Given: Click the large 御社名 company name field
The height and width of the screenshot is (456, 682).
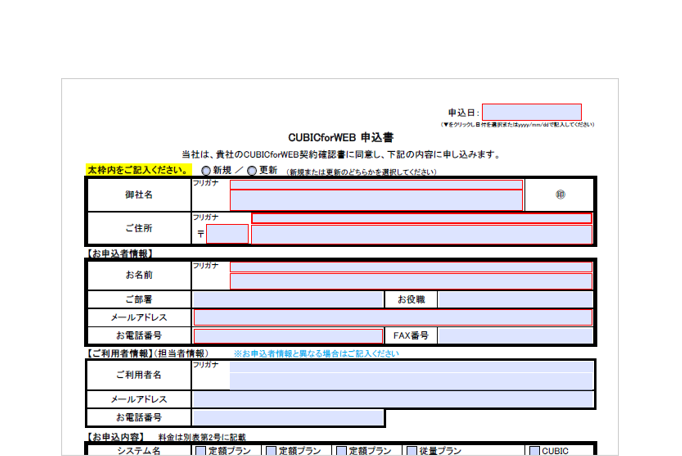Looking at the screenshot, I should click(x=376, y=200).
